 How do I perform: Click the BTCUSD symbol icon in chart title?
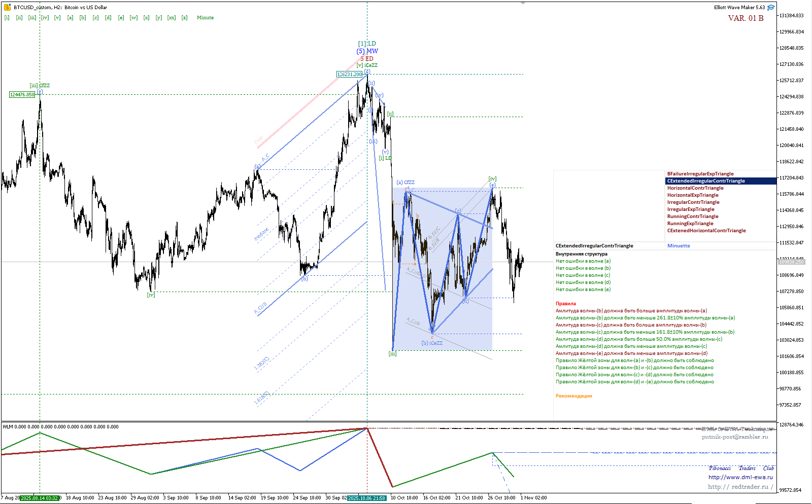(7, 7)
